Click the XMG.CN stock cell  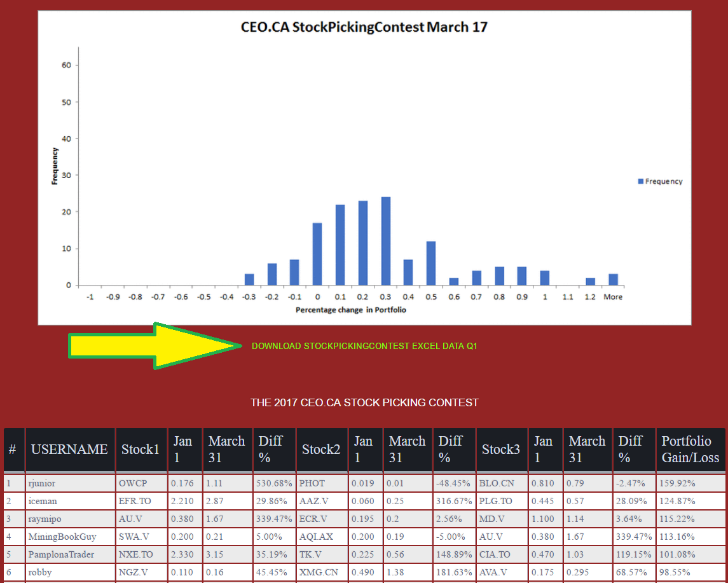[x=322, y=572]
